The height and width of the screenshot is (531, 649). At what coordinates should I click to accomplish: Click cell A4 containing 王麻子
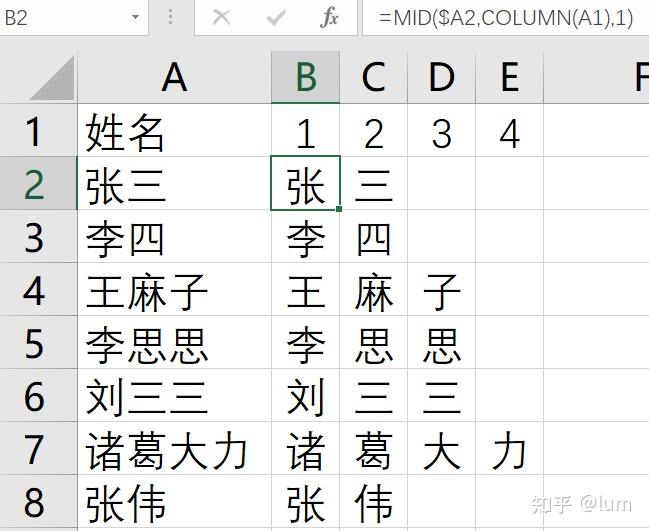[174, 289]
